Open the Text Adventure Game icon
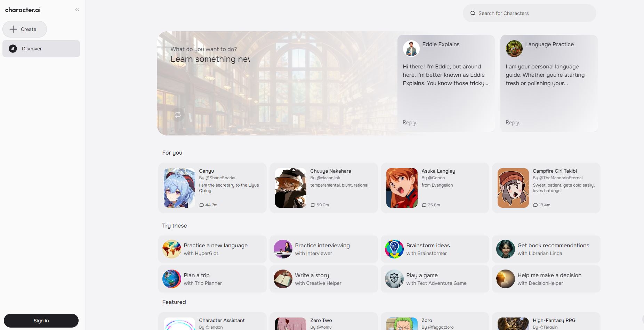Image resolution: width=644 pixels, height=330 pixels. pyautogui.click(x=394, y=279)
